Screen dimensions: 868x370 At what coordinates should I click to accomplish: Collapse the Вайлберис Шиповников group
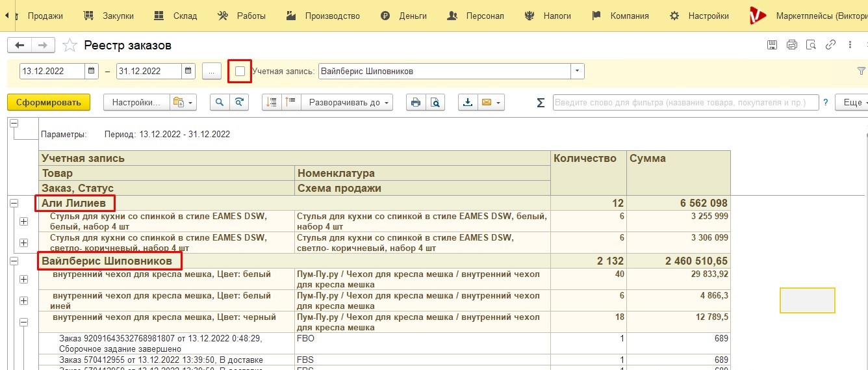13,261
